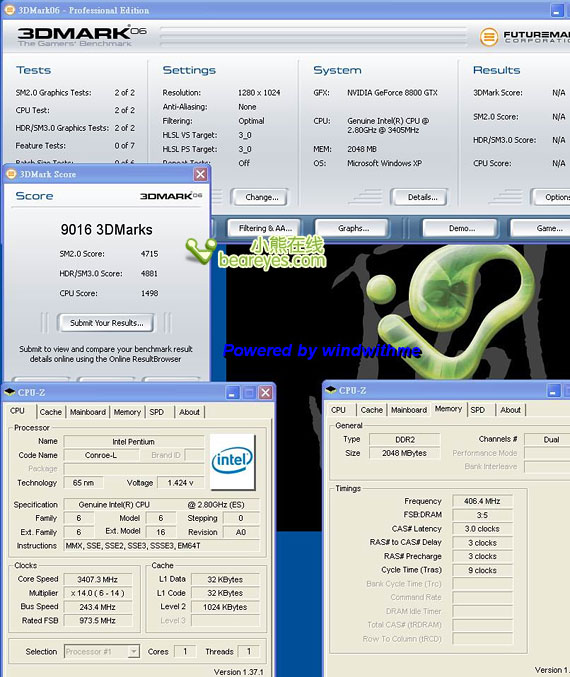Click the Technology 65 nm value
The width and height of the screenshot is (570, 677).
tap(83, 483)
